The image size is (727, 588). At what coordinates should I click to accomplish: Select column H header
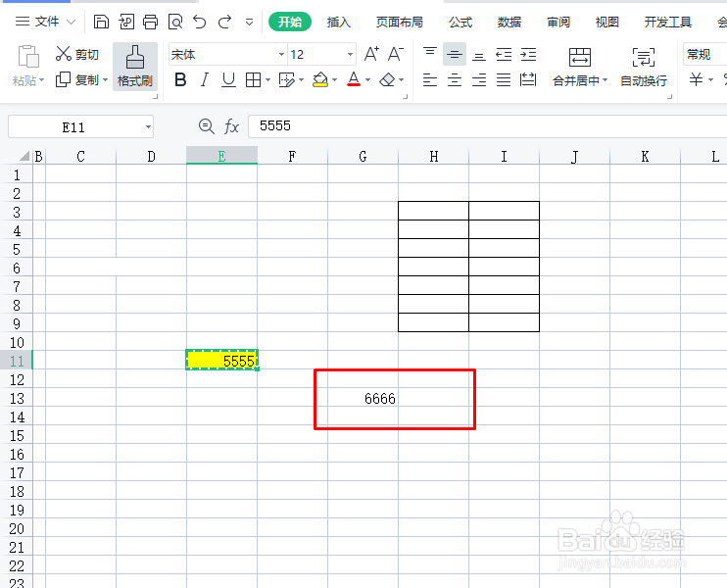coord(433,156)
